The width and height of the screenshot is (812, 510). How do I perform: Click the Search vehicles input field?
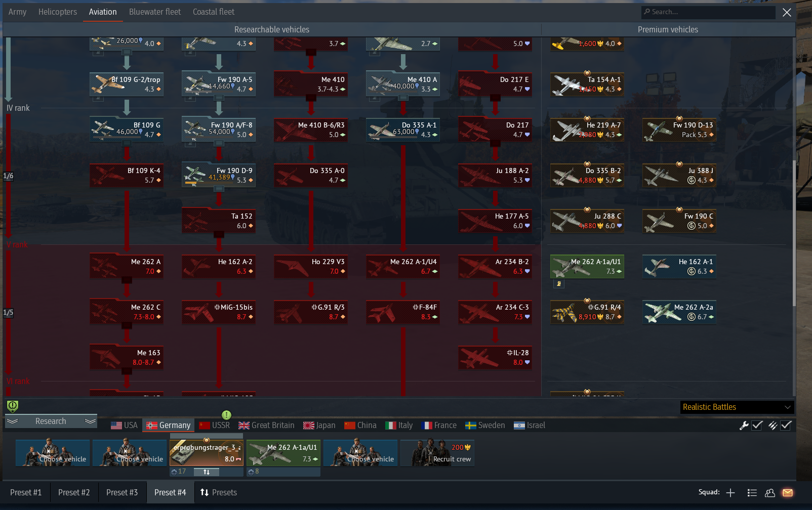click(708, 12)
